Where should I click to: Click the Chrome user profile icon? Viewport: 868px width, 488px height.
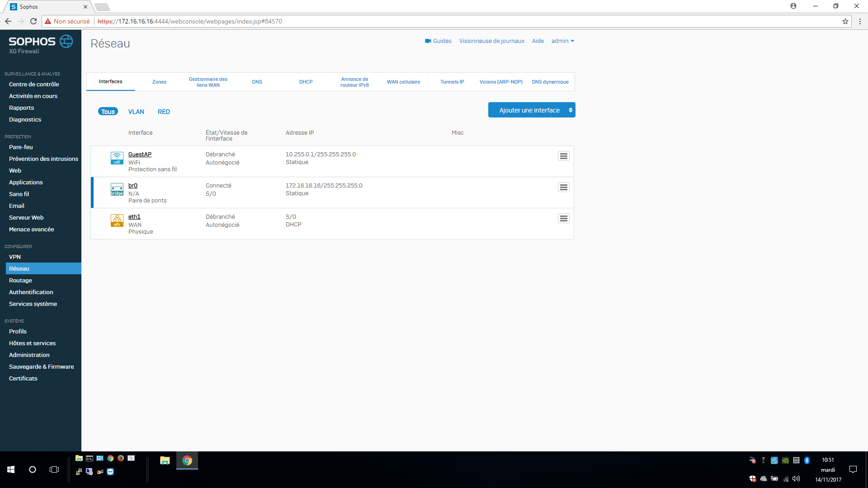click(793, 6)
